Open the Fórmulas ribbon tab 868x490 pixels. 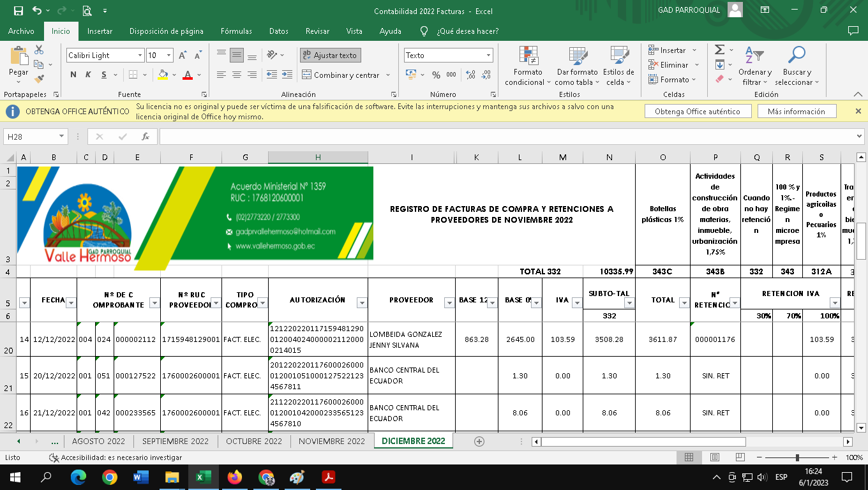coord(236,31)
